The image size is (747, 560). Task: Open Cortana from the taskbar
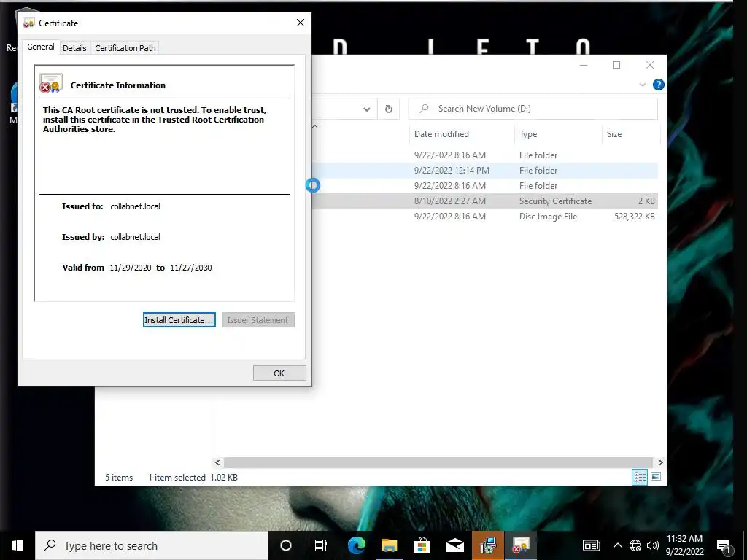click(285, 545)
